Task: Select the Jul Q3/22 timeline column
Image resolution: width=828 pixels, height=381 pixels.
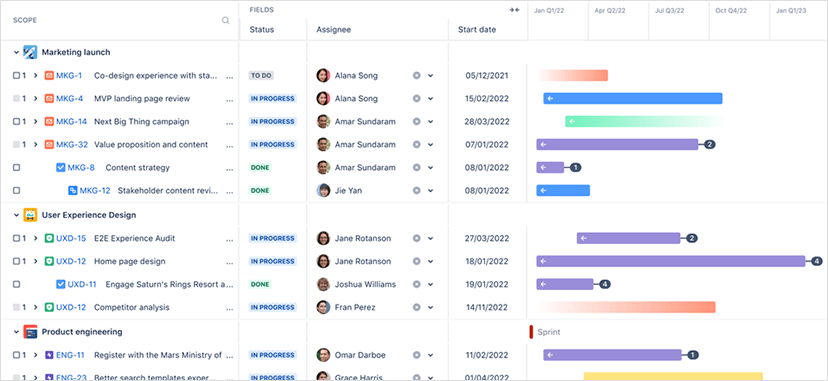Action: pyautogui.click(x=670, y=11)
